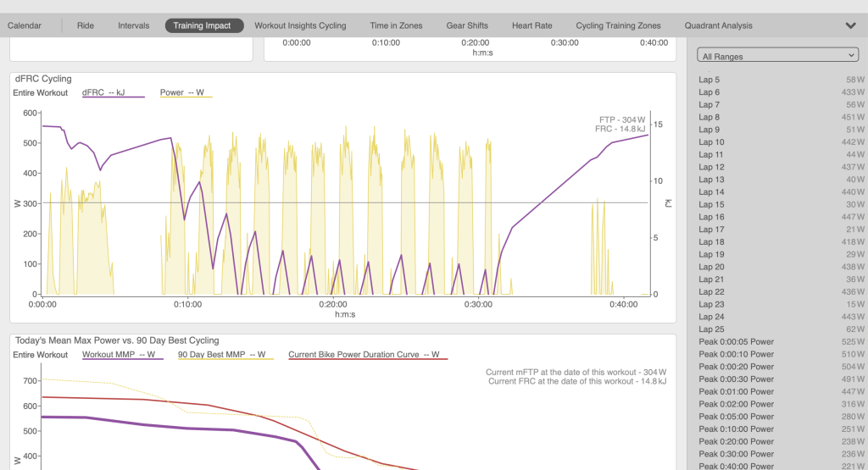Toggle the 90 Day Best MMP legend
This screenshot has width=868, height=470.
[225, 355]
